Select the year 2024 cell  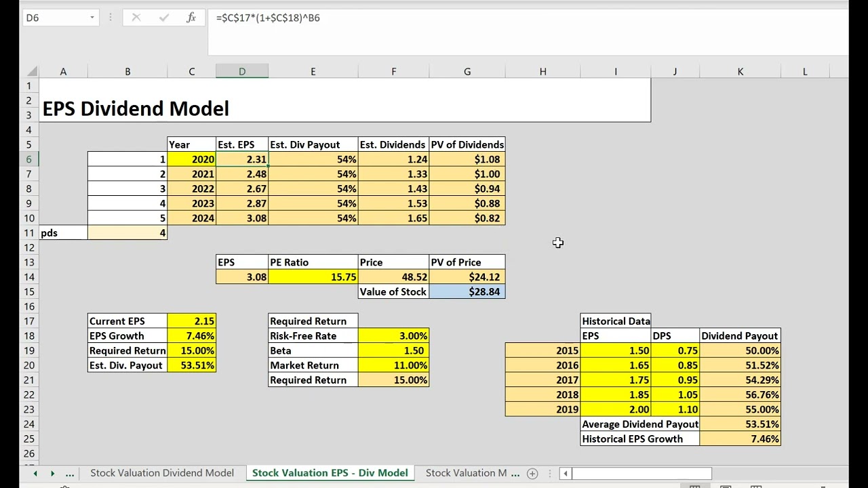coord(192,218)
